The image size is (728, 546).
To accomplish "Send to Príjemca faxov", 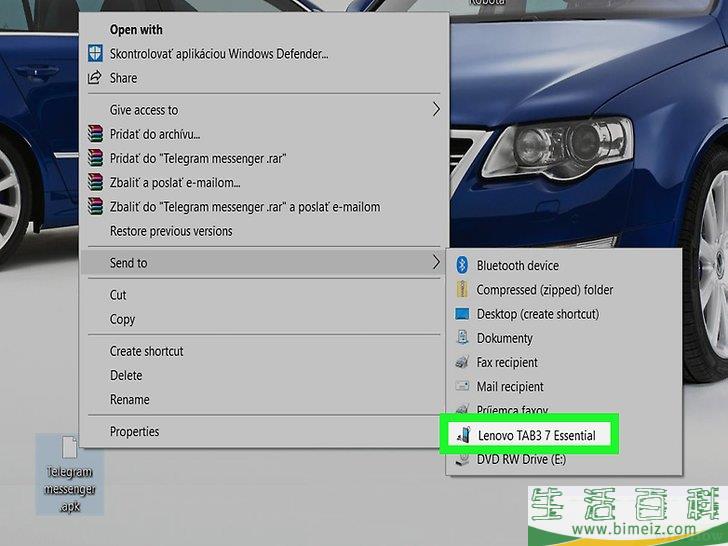I will coord(564,408).
